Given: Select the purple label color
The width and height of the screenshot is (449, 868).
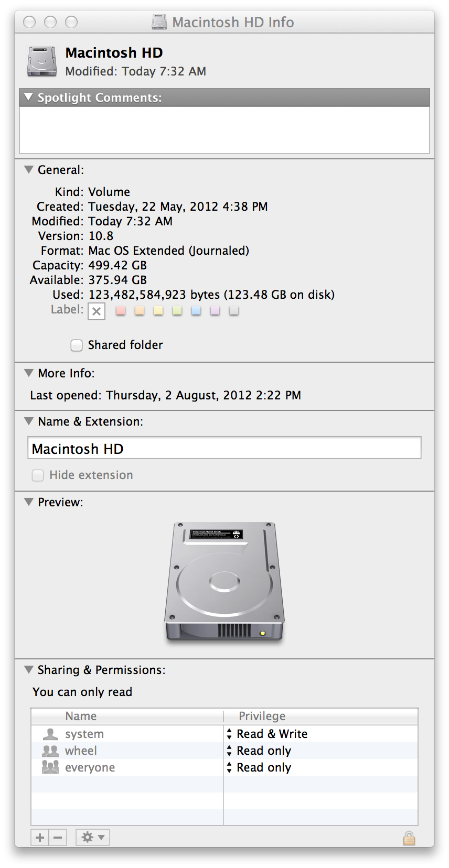Looking at the screenshot, I should tap(215, 310).
